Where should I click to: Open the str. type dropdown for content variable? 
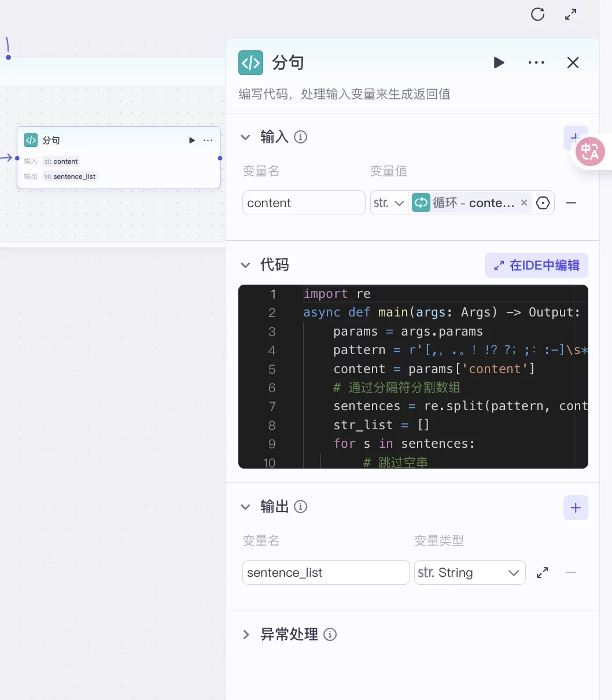pyautogui.click(x=389, y=202)
